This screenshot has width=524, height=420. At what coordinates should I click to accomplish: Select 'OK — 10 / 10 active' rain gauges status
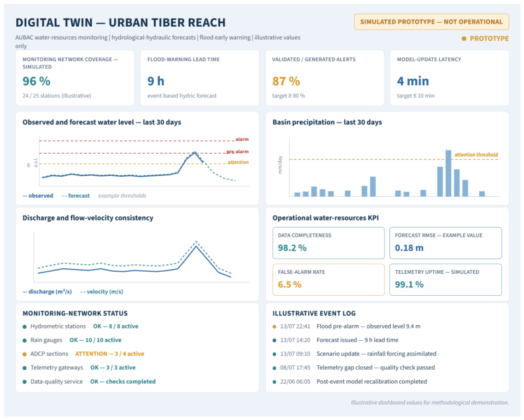pyautogui.click(x=95, y=340)
